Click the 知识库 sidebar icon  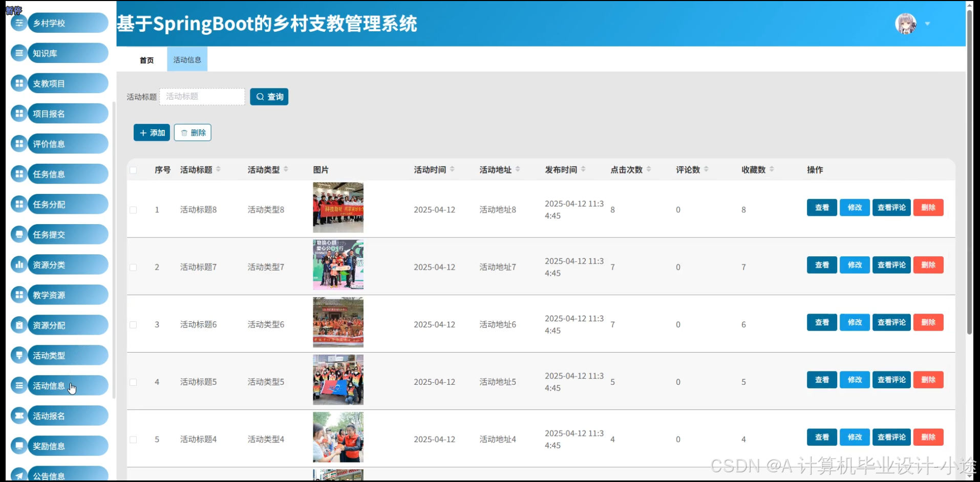coord(19,53)
